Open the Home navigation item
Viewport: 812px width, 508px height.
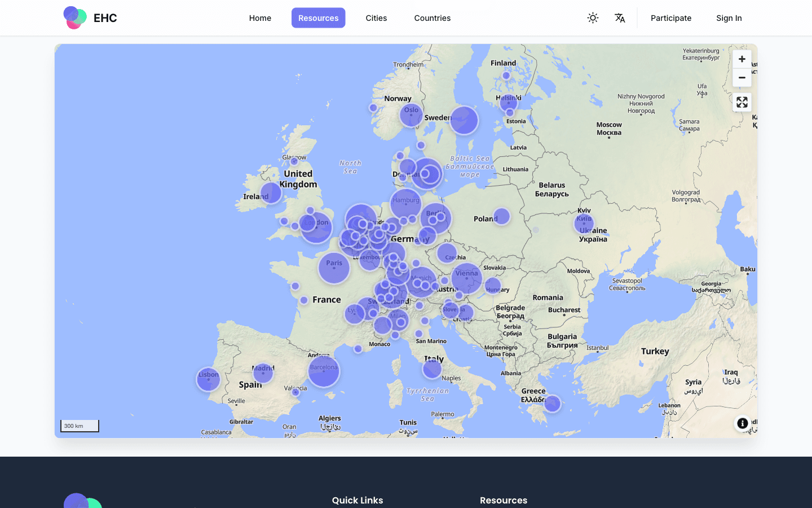pos(260,17)
